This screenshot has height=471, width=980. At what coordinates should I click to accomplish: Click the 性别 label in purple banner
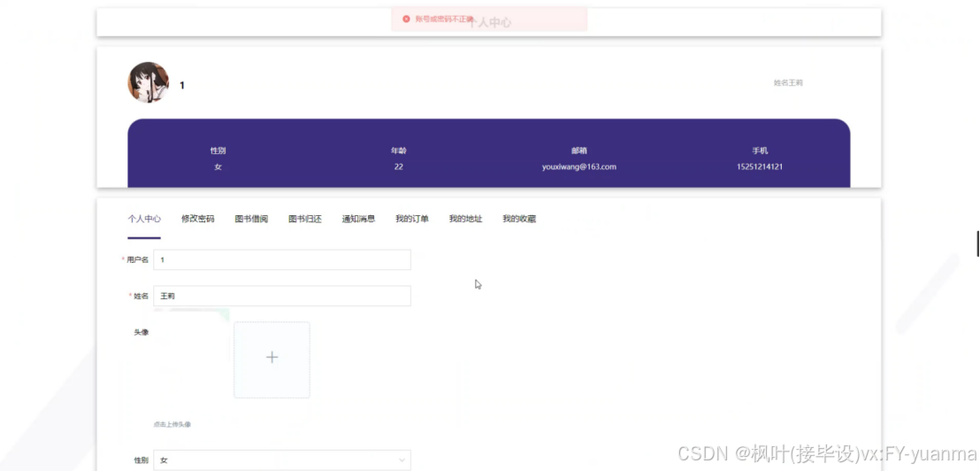(x=218, y=151)
